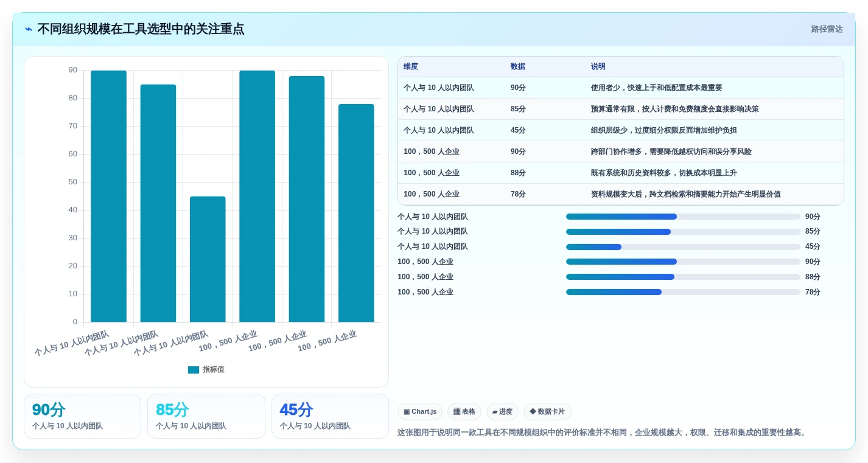Open the Chart.js tag chip
This screenshot has width=868, height=463.
pyautogui.click(x=420, y=412)
